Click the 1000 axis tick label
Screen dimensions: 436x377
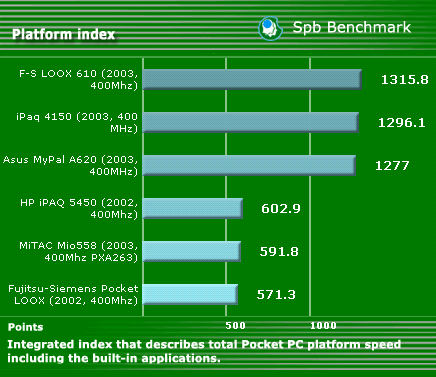(323, 326)
